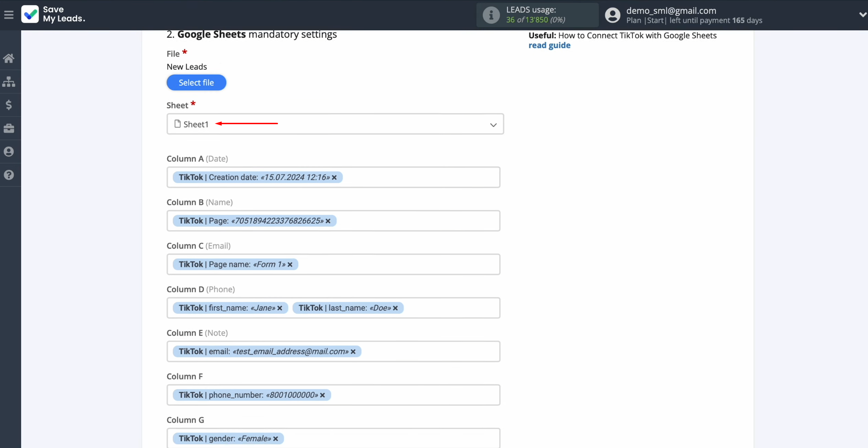
Task: Open the help question mark icon
Action: (9, 175)
